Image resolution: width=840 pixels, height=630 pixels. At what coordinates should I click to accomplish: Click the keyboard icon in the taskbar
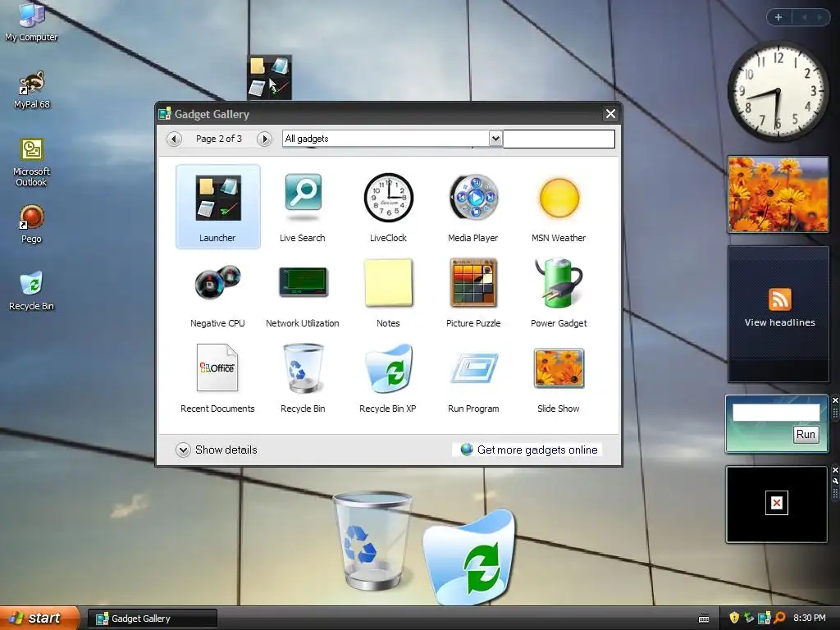(704, 619)
